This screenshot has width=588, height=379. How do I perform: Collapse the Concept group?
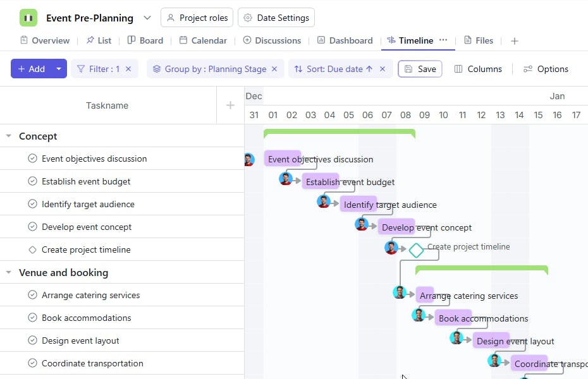click(x=9, y=136)
